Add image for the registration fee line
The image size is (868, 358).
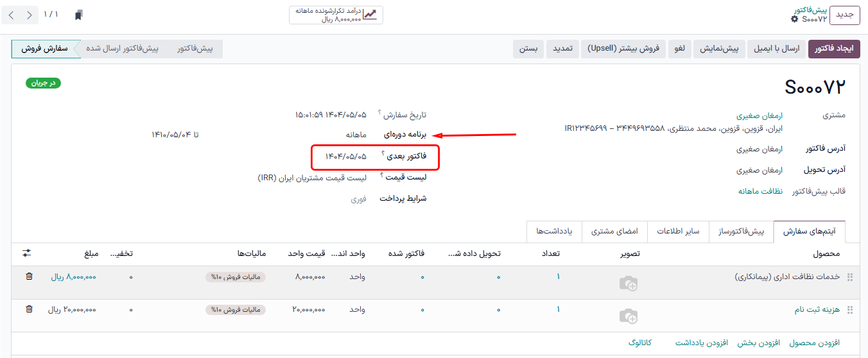pos(628,316)
